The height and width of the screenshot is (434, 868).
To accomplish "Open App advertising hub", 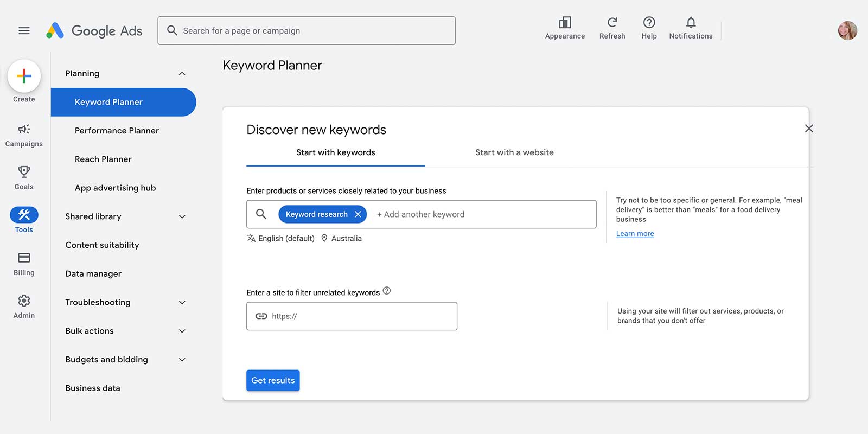I will [x=115, y=188].
